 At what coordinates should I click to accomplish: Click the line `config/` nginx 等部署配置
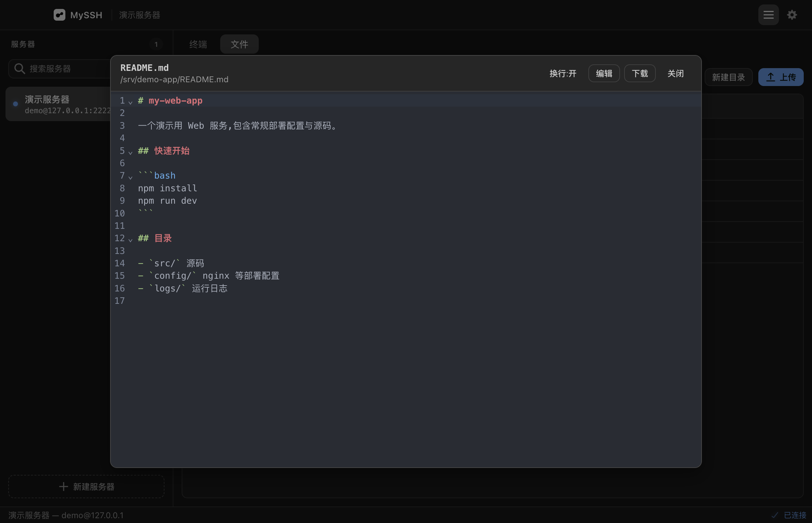coord(209,276)
